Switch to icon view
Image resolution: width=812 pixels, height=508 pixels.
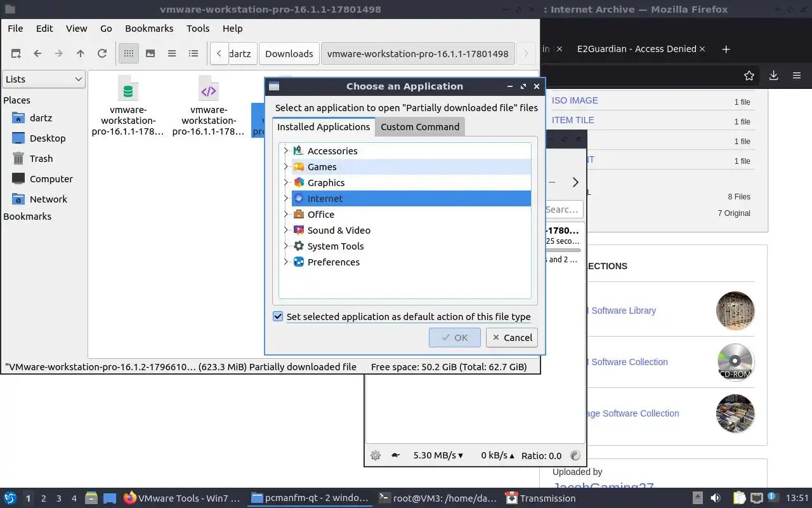129,53
